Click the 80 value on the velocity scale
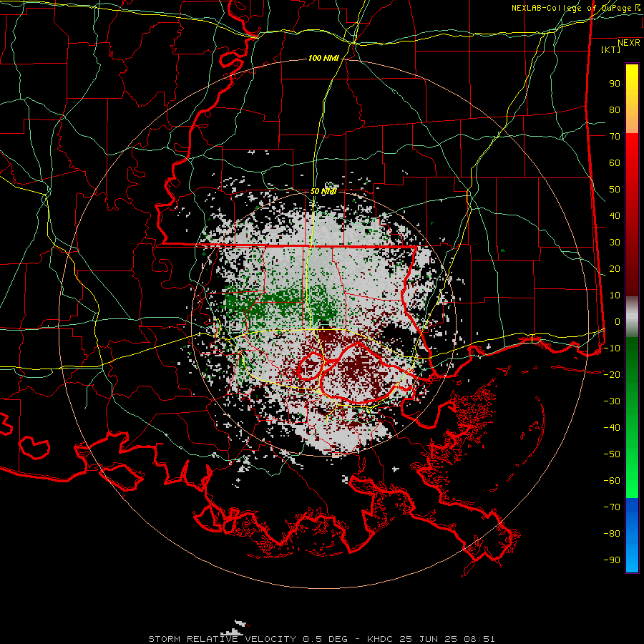This screenshot has width=644, height=644. [x=615, y=109]
